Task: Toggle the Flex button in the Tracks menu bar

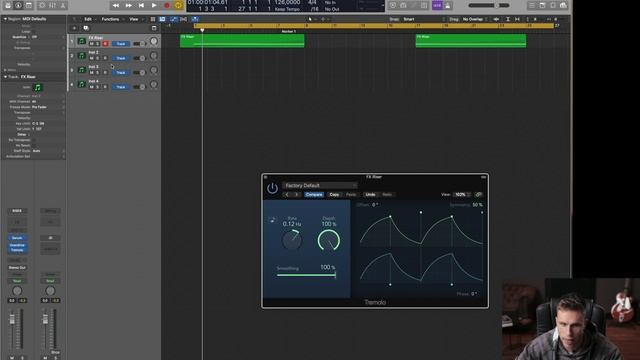Action: 184,19
